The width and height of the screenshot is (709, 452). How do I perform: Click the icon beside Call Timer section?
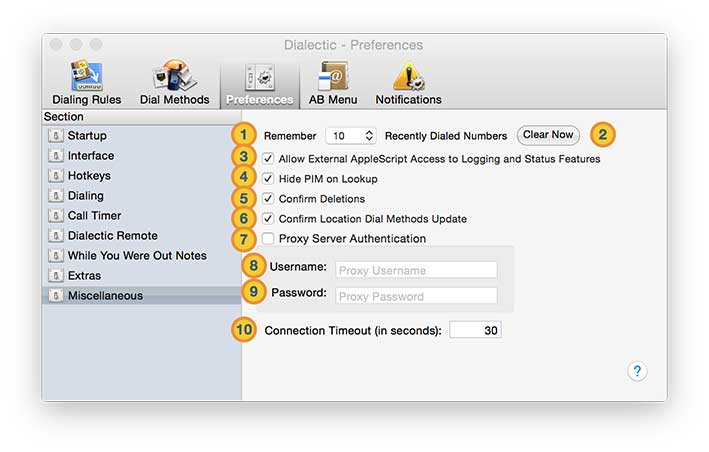click(x=56, y=216)
